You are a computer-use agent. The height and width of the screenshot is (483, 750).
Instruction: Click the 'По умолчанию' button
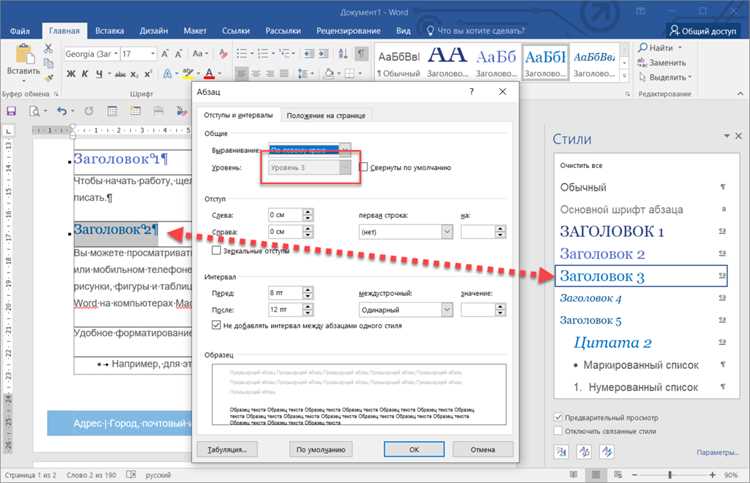click(320, 450)
